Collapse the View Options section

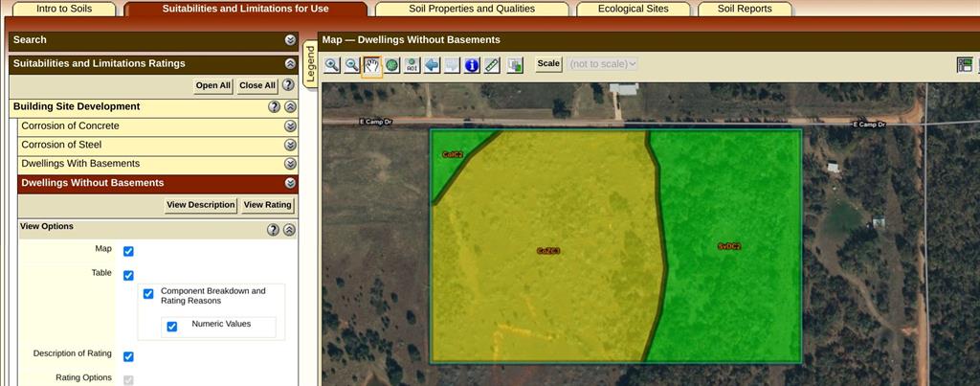289,230
